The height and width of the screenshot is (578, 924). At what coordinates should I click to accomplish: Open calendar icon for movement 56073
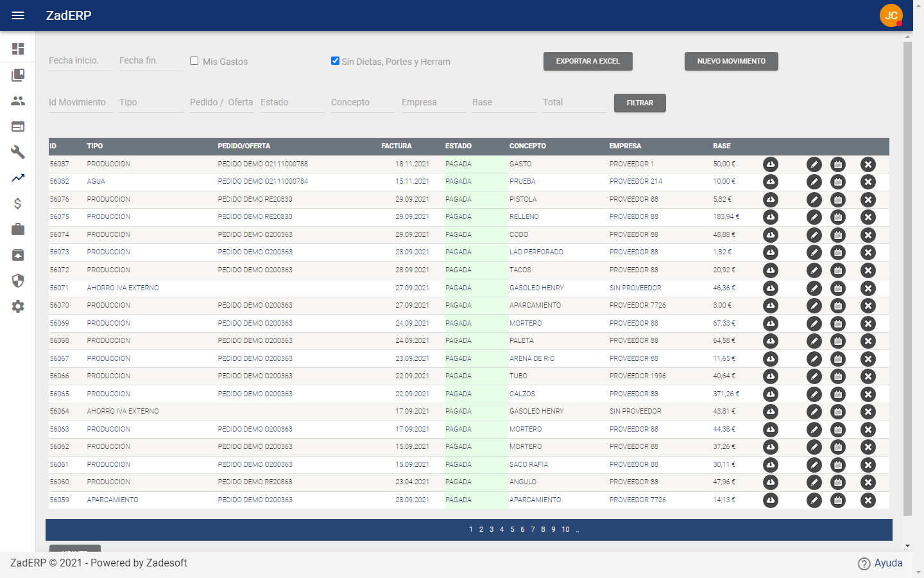click(x=838, y=252)
